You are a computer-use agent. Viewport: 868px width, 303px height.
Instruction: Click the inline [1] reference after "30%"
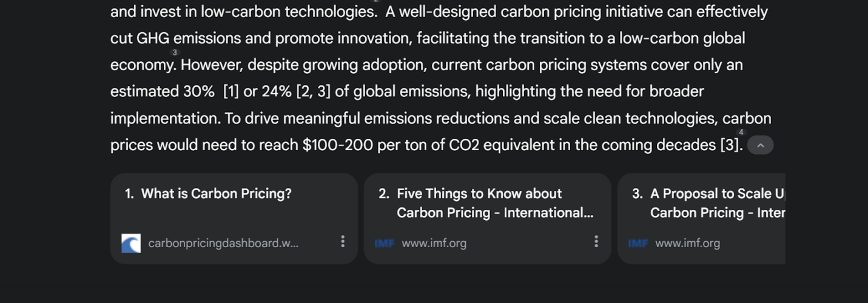(230, 92)
